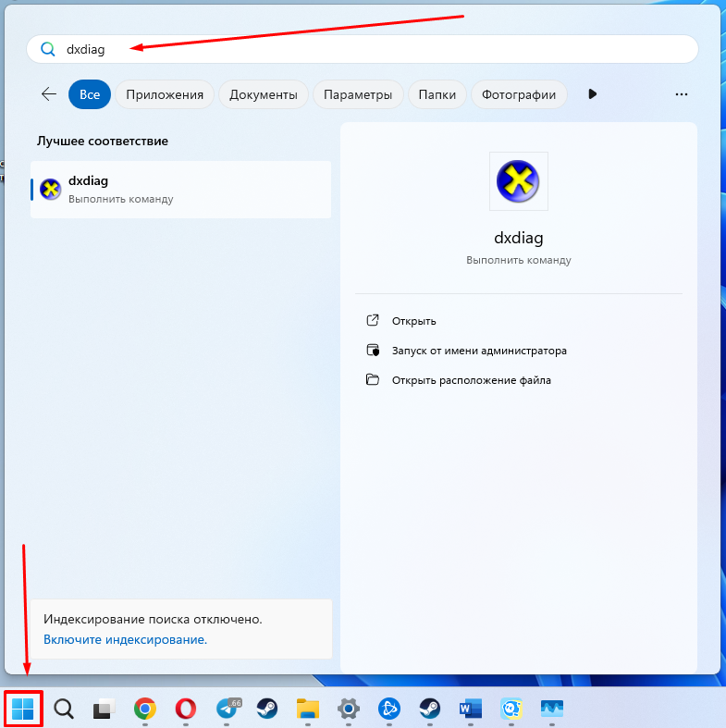
Task: Open the Windows Start menu button
Action: (23, 709)
